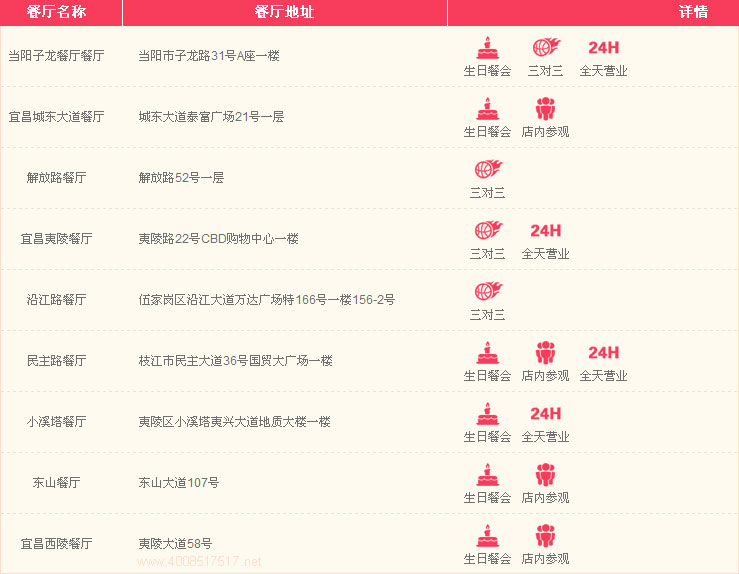
Task: Select the 餐厅地址 column header
Action: [x=284, y=12]
